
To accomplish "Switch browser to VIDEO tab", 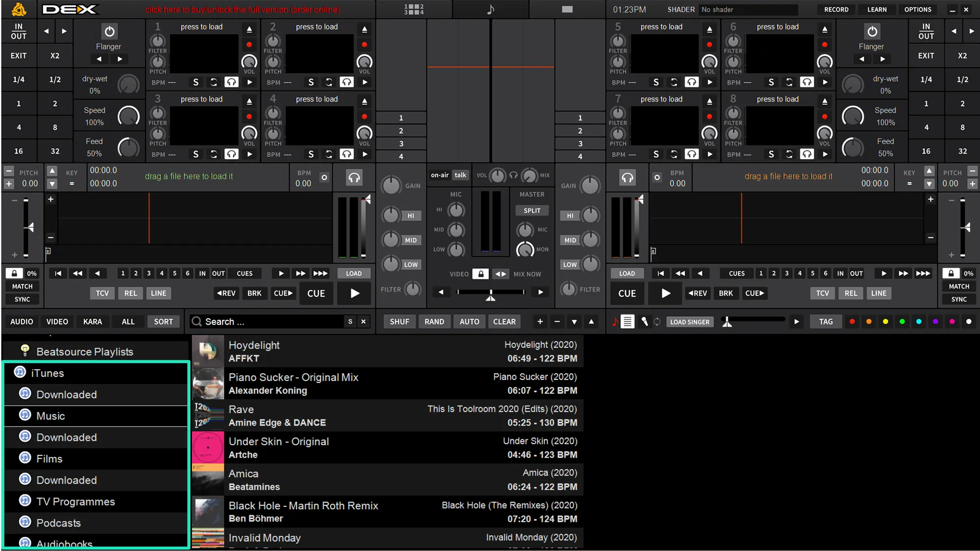I will pos(57,322).
